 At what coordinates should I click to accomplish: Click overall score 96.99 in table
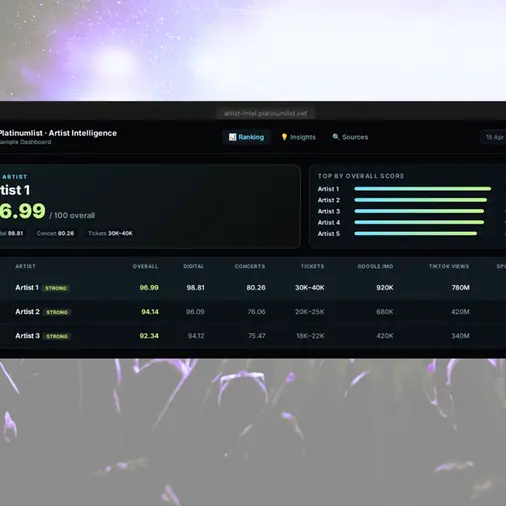[x=149, y=287]
